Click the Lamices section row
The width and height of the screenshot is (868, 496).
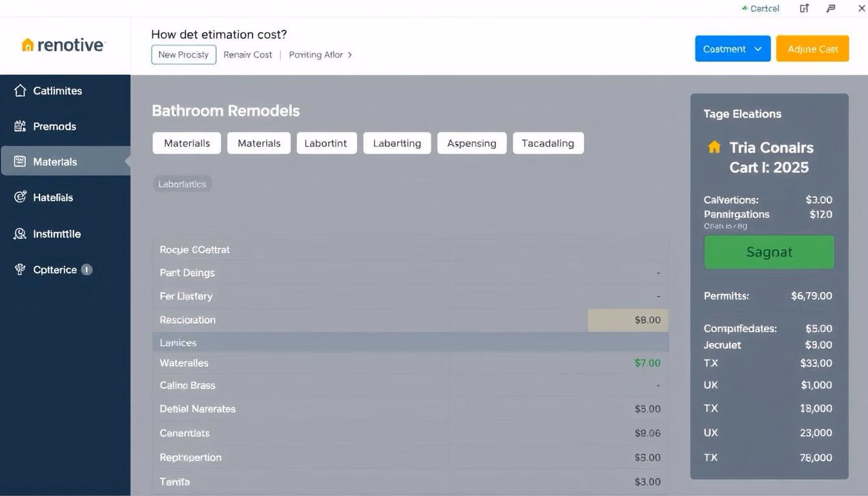[x=411, y=343]
